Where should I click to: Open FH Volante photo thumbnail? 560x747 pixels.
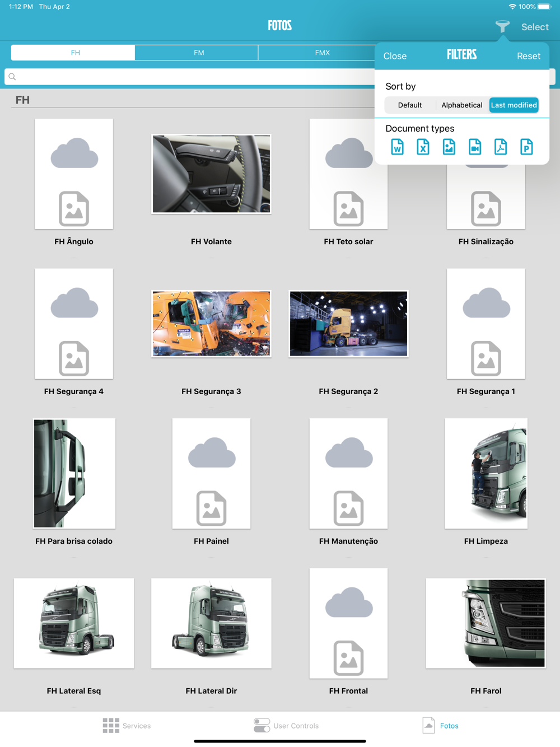click(211, 174)
